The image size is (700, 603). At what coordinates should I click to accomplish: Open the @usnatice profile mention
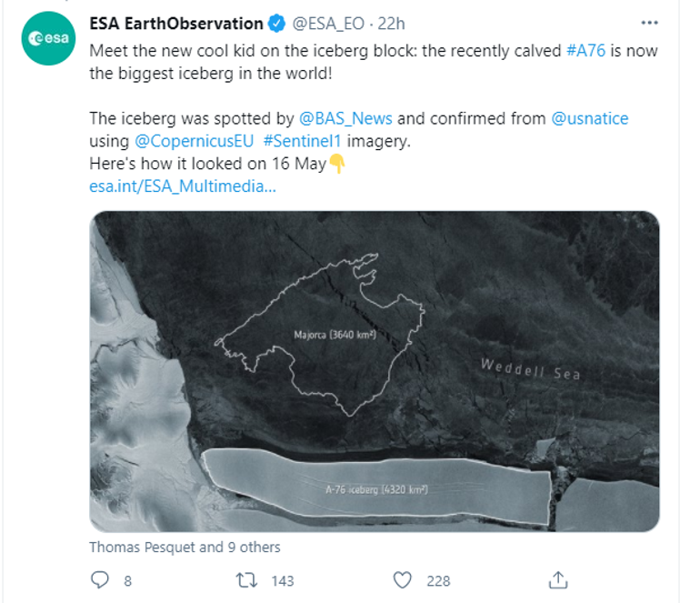point(590,119)
